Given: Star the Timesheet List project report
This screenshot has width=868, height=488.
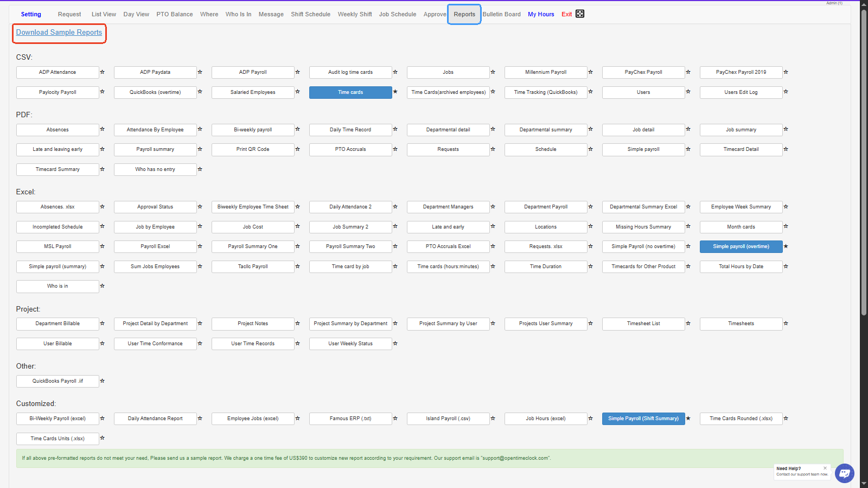Looking at the screenshot, I should 688,324.
